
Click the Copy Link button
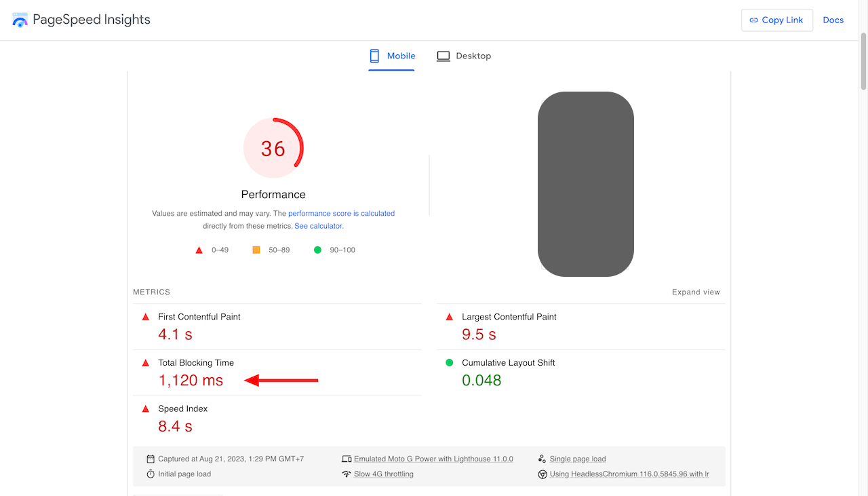[x=777, y=20]
